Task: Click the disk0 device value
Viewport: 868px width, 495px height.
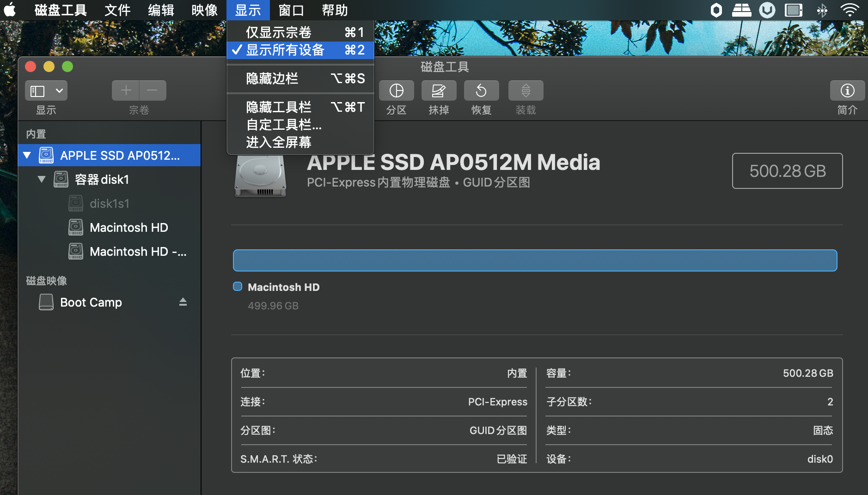Action: pyautogui.click(x=820, y=459)
